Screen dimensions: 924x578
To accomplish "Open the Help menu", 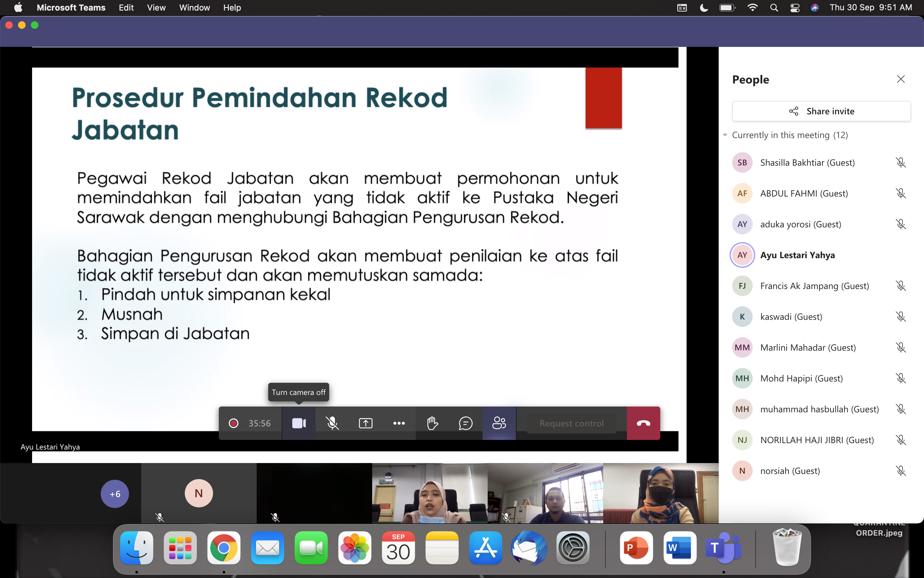I will click(x=232, y=8).
